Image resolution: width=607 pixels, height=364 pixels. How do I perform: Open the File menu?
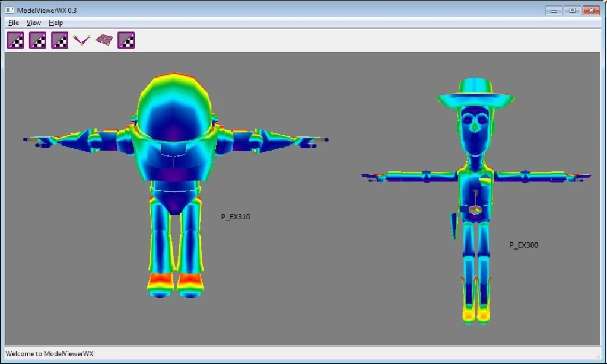click(x=14, y=23)
